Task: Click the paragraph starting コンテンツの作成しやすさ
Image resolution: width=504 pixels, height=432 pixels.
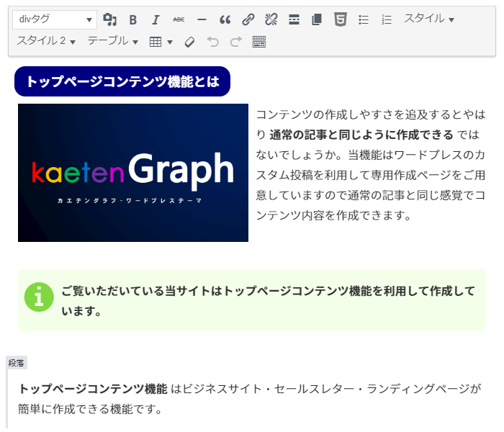Action: click(x=371, y=165)
